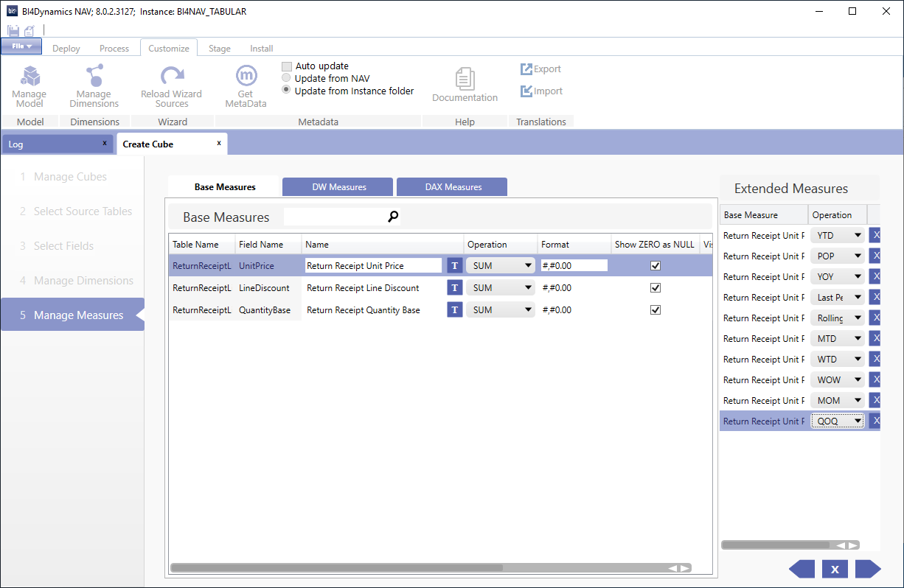Image resolution: width=904 pixels, height=588 pixels.
Task: Select Update from Instance folder option
Action: (286, 91)
